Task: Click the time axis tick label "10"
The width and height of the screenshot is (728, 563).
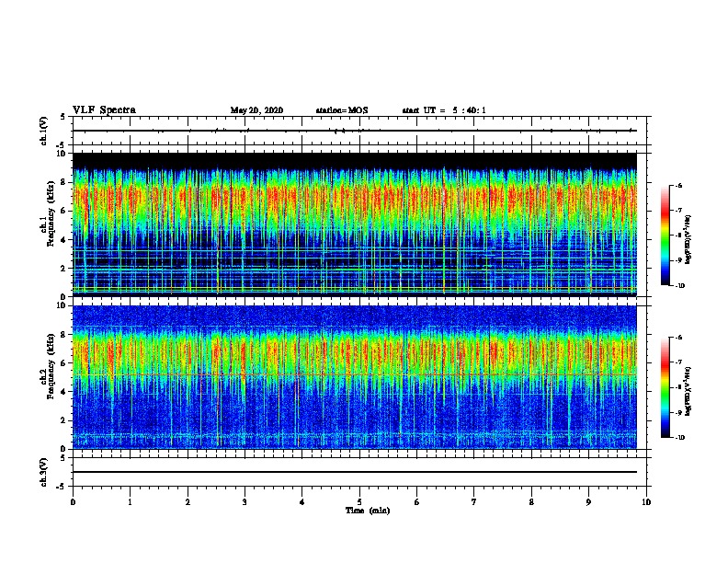Action: tap(646, 502)
